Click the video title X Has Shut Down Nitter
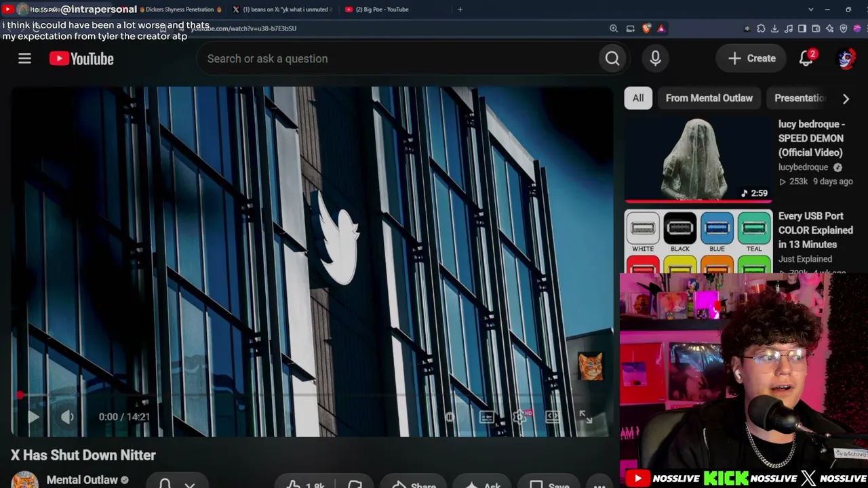 point(83,455)
